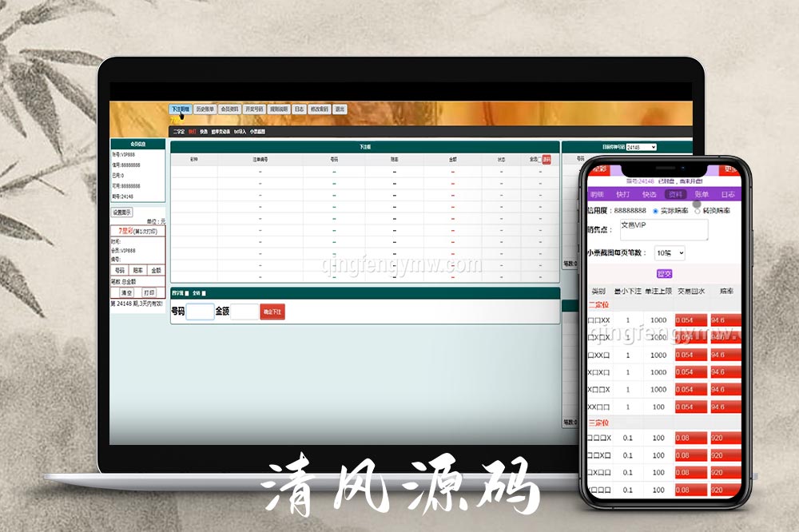
Task: Open the 修改密码 tab on laptop
Action: 320,109
